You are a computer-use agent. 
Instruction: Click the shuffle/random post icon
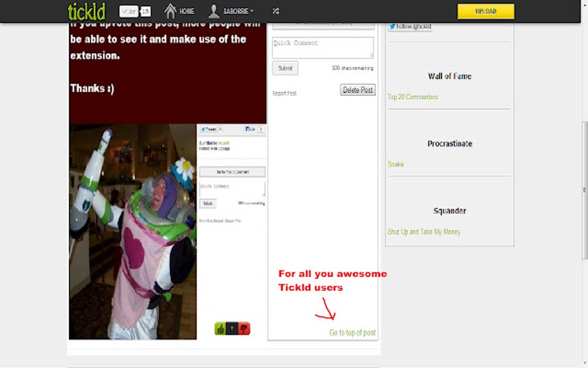click(x=276, y=10)
